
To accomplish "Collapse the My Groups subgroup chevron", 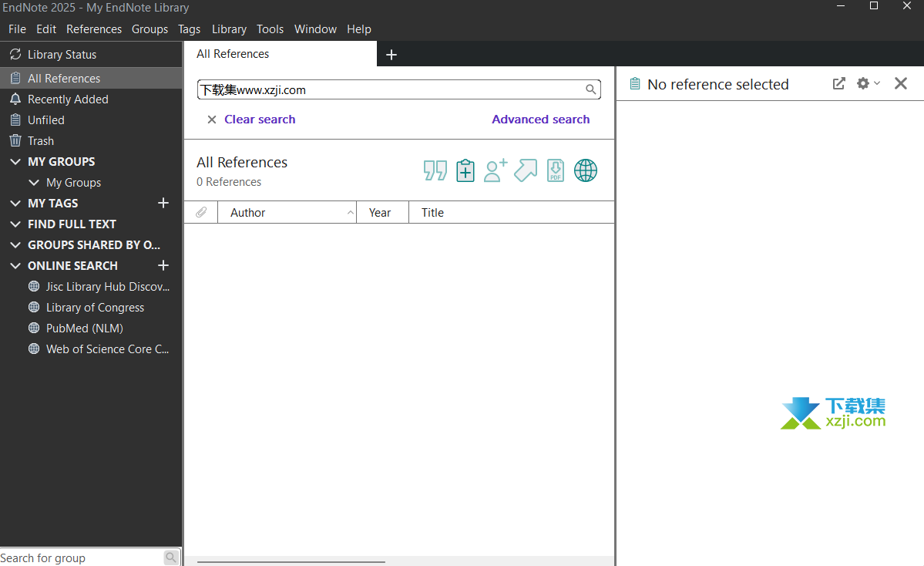I will click(34, 183).
